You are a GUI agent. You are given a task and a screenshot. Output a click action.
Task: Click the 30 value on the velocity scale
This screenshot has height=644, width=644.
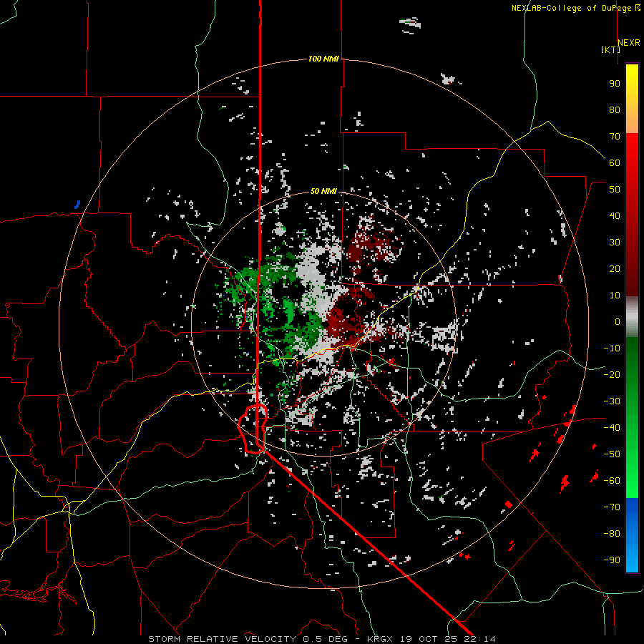[x=615, y=243]
